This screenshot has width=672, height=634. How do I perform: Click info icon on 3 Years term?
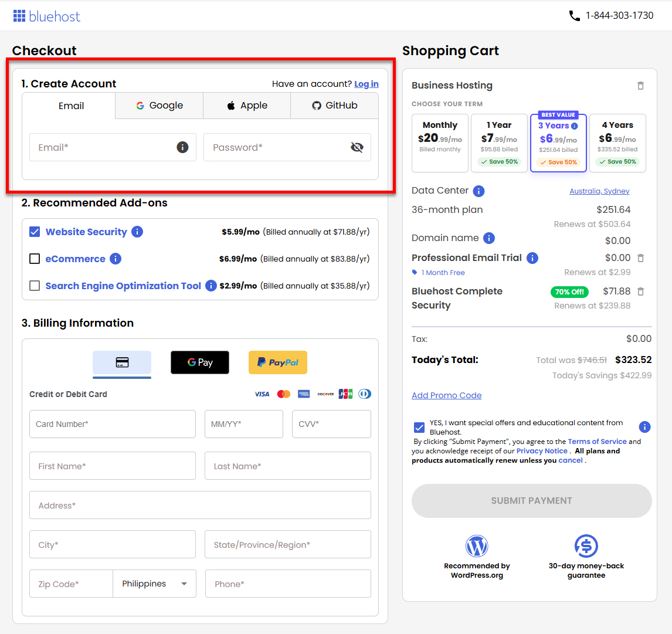(x=575, y=126)
